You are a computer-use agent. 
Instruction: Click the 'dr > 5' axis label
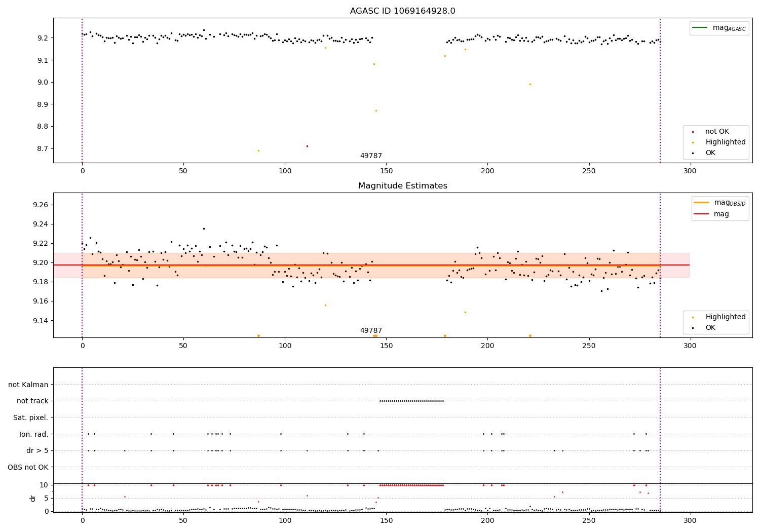click(37, 450)
